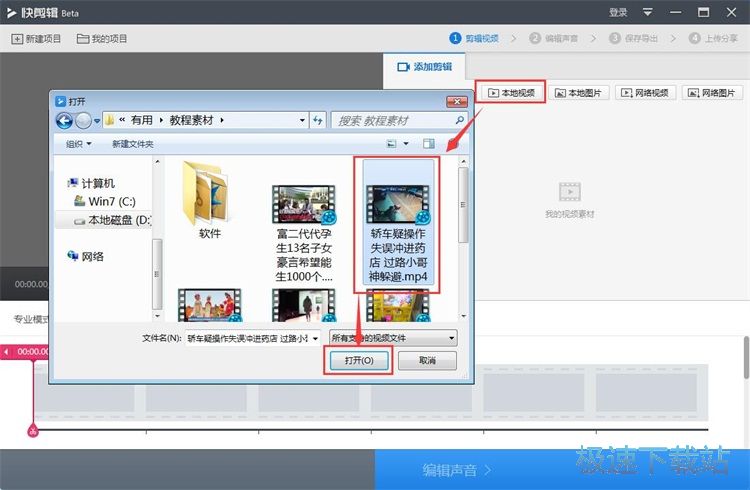Click 新建文件夹 new folder

click(132, 144)
